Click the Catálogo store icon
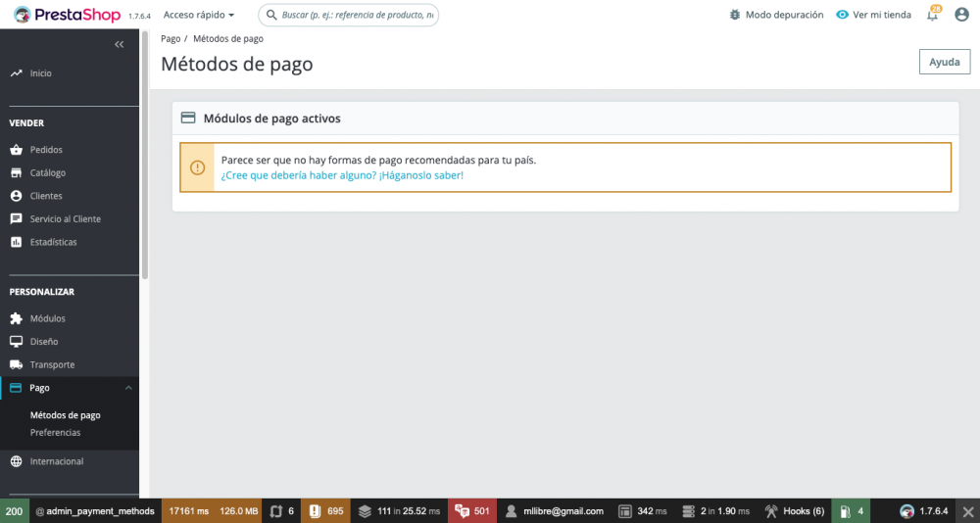This screenshot has height=523, width=980. [x=17, y=173]
